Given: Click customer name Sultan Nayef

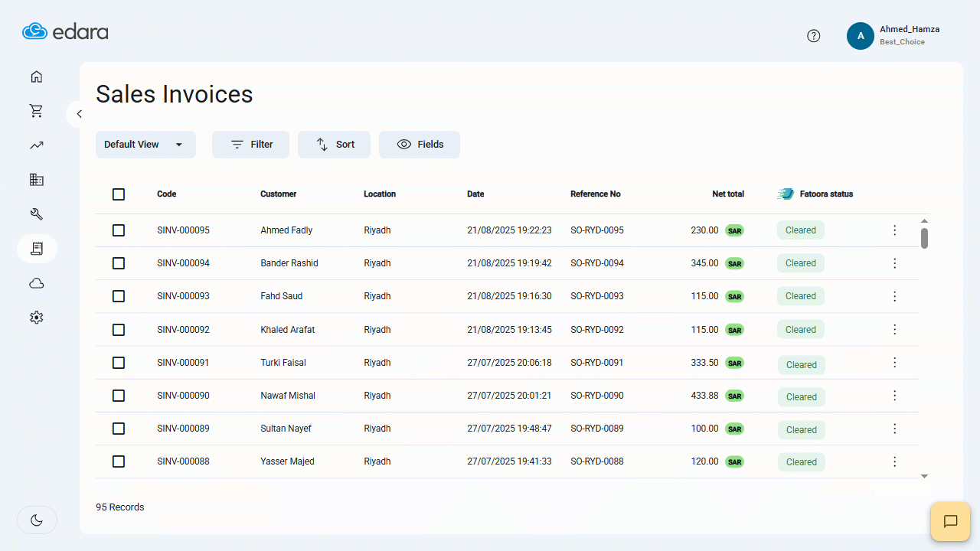Looking at the screenshot, I should pyautogui.click(x=286, y=429).
